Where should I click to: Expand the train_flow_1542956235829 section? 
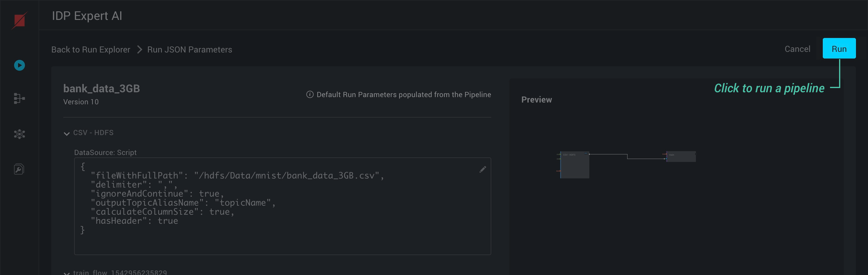[x=67, y=273]
